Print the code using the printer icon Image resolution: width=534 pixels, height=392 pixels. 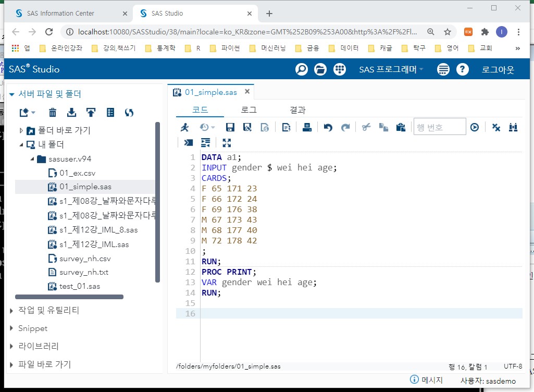307,128
